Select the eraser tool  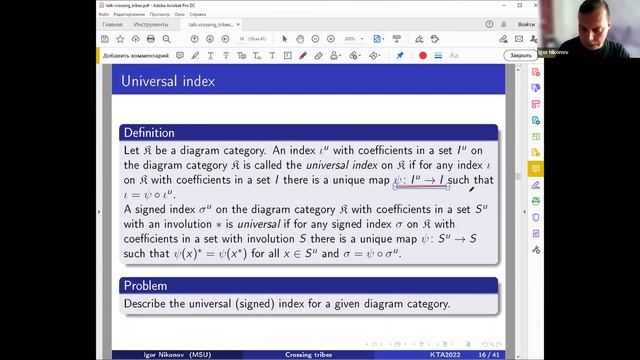click(x=318, y=56)
